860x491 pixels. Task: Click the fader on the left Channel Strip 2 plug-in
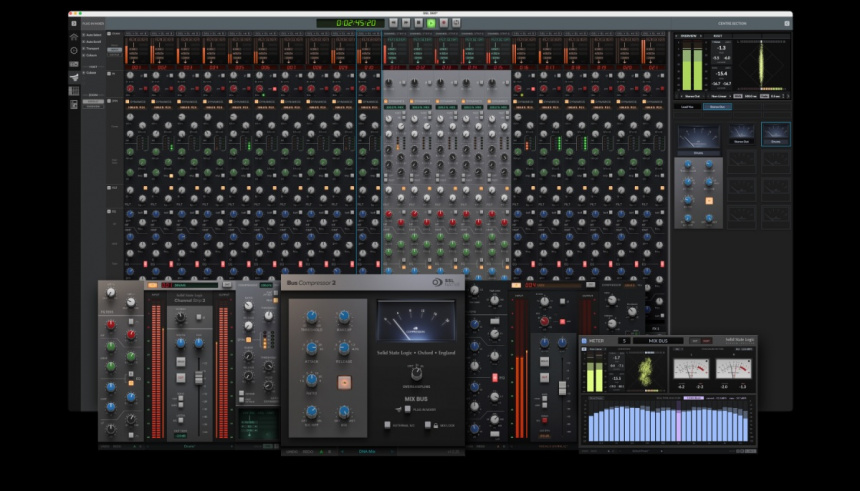pyautogui.click(x=199, y=377)
